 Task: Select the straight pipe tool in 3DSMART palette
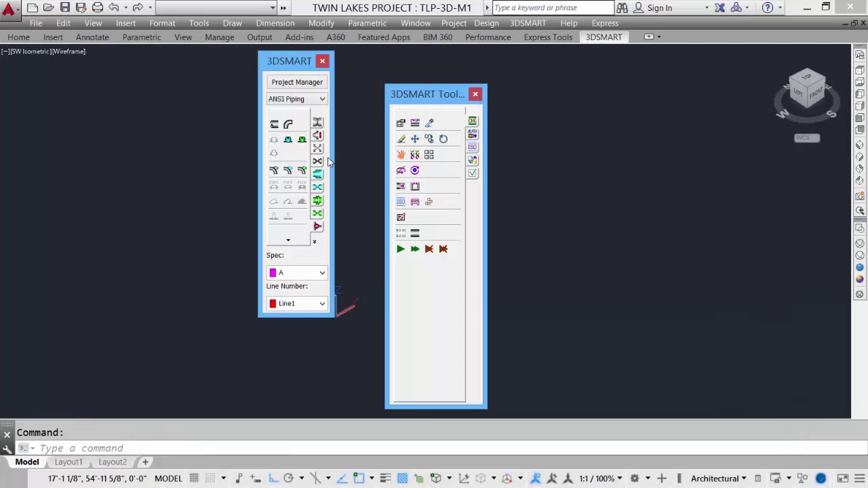pos(274,124)
